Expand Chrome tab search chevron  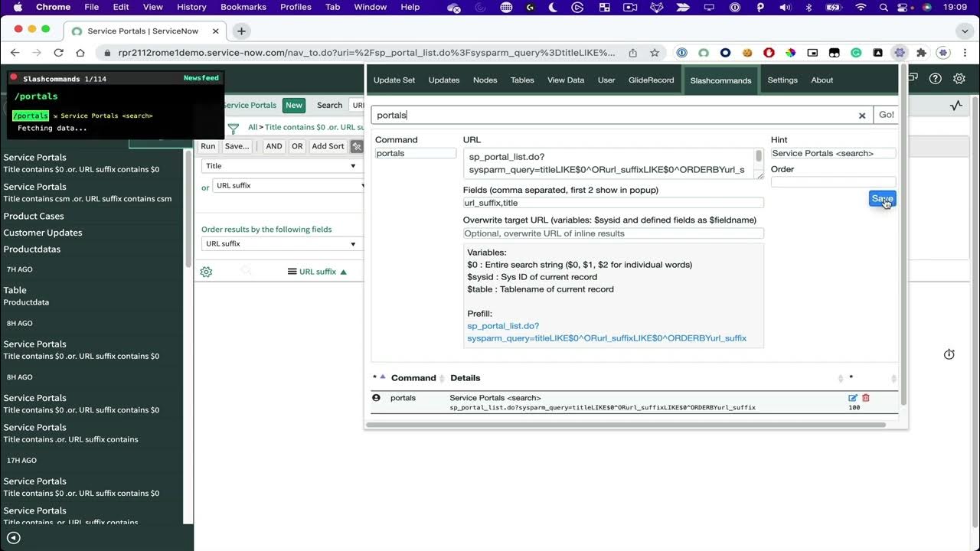point(964,31)
